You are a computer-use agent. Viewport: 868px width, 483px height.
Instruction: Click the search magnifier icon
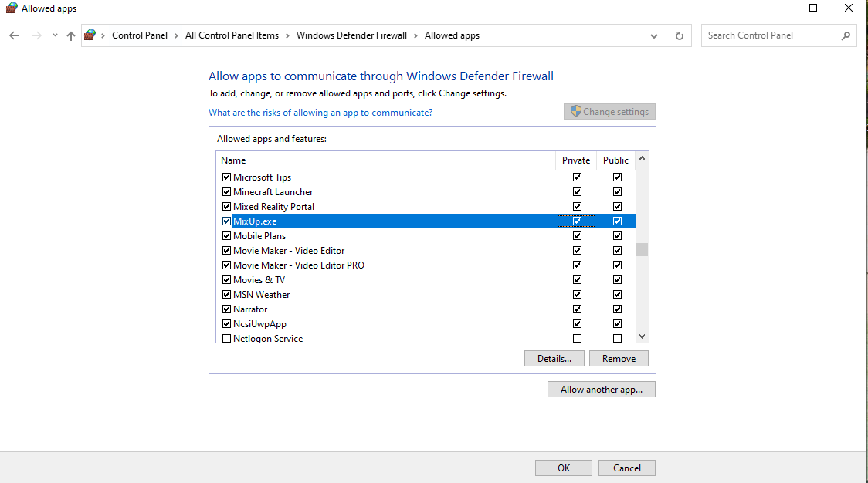click(846, 36)
